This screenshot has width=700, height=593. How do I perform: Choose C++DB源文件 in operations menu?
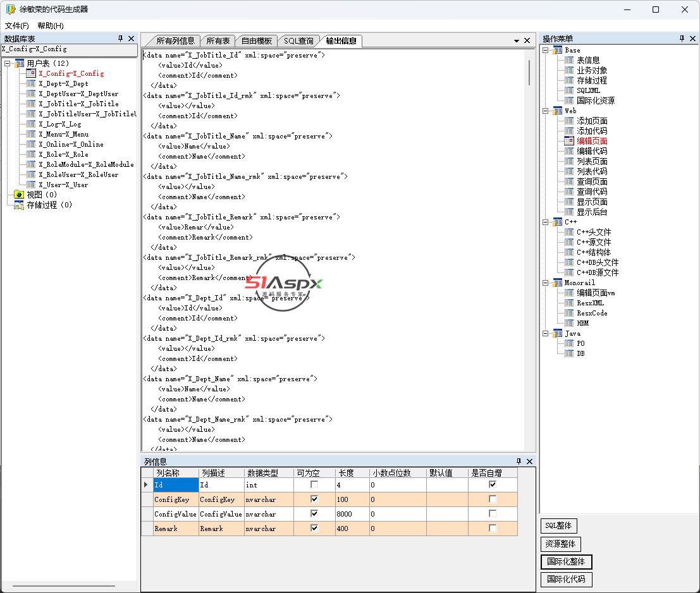tap(598, 272)
